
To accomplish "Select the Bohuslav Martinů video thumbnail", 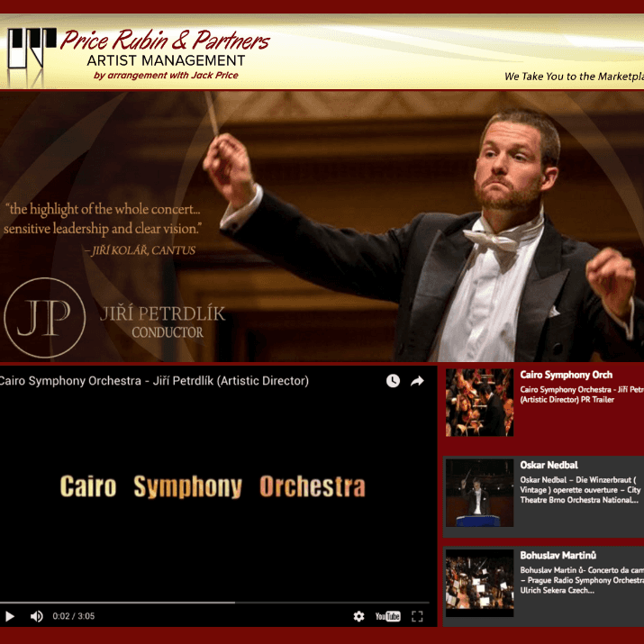I will tap(479, 583).
